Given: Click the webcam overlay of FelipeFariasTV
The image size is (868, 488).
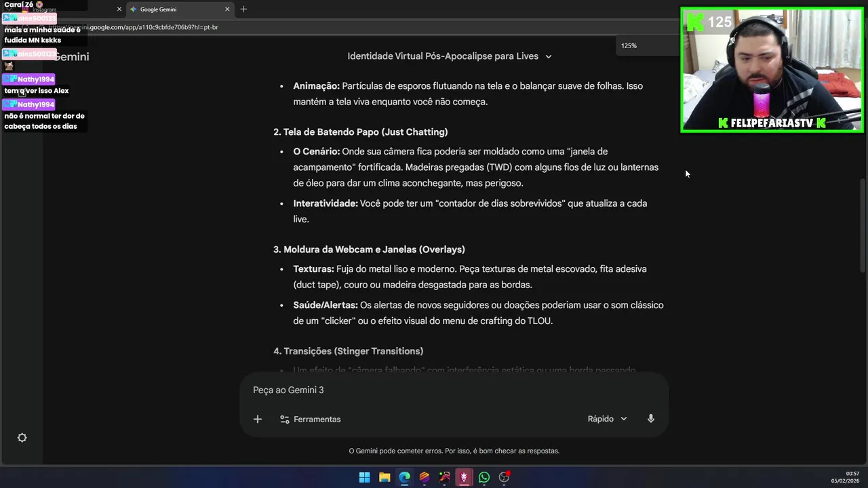Looking at the screenshot, I should (x=772, y=70).
